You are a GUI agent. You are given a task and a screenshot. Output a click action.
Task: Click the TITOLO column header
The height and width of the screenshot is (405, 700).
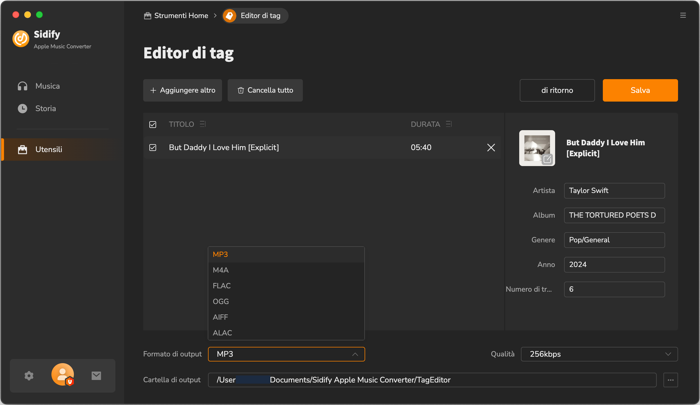pyautogui.click(x=181, y=124)
